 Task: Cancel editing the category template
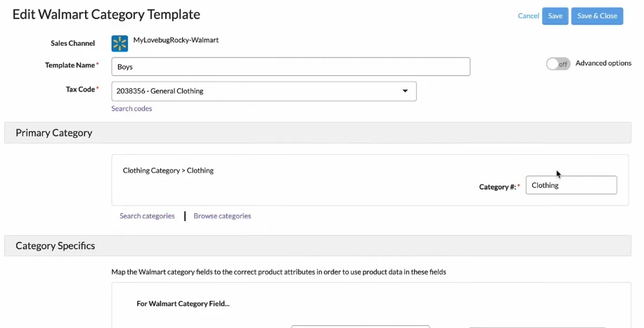pos(528,16)
